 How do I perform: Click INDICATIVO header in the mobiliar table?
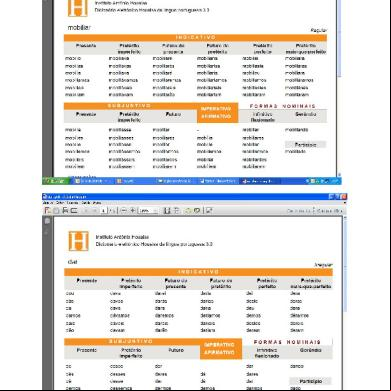[196, 38]
